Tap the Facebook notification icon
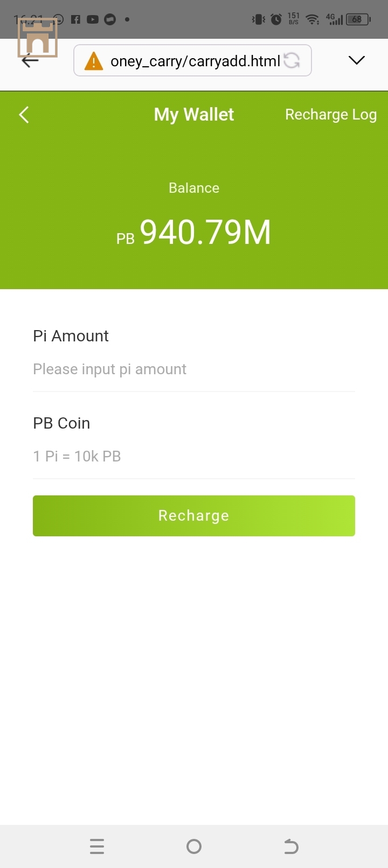Screen dimensions: 388x868 coord(75,19)
